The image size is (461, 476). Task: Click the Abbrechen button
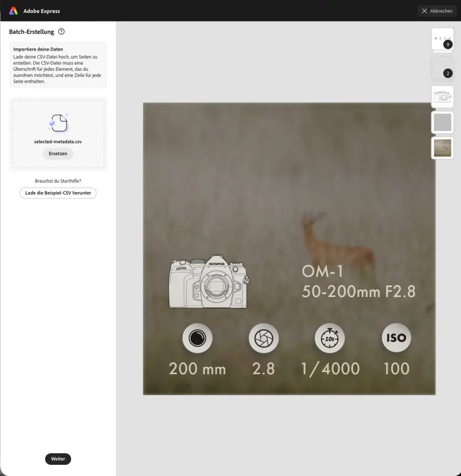point(436,11)
